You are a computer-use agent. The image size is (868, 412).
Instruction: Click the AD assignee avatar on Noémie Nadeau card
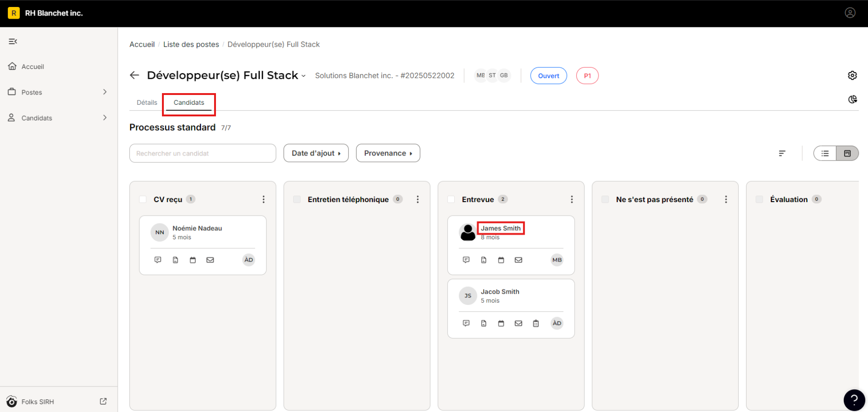(249, 260)
